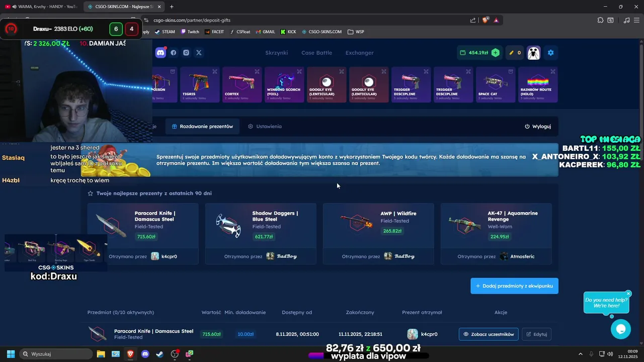This screenshot has height=362, width=644.
Task: Open the CSFloat bookmark
Action: [x=240, y=32]
